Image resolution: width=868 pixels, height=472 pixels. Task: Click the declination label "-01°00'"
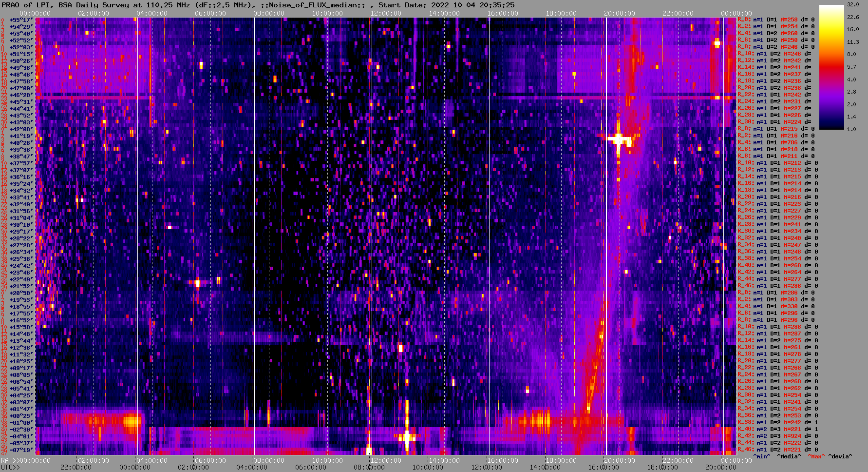point(20,422)
